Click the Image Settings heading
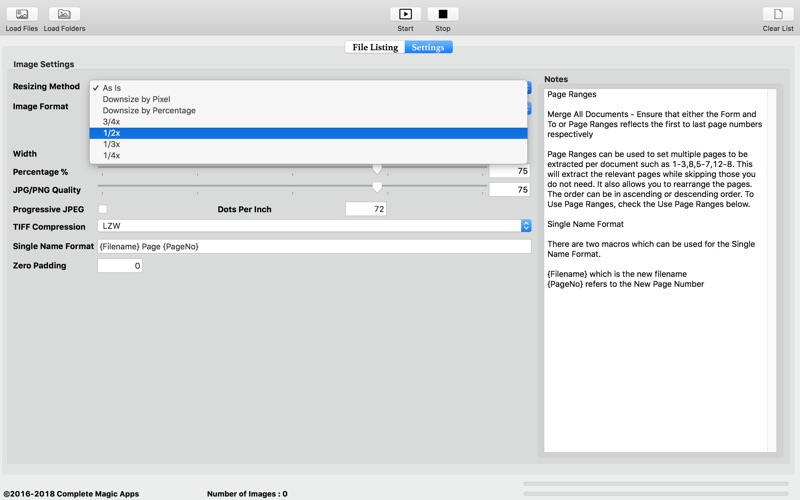The image size is (800, 500). (x=43, y=64)
